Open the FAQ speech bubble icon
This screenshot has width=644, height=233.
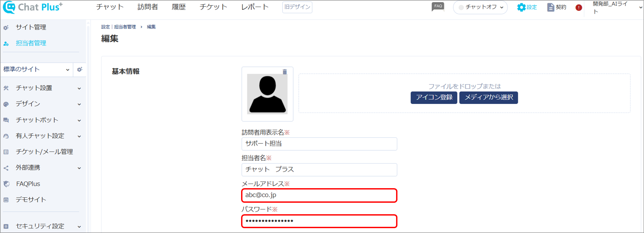tap(438, 7)
